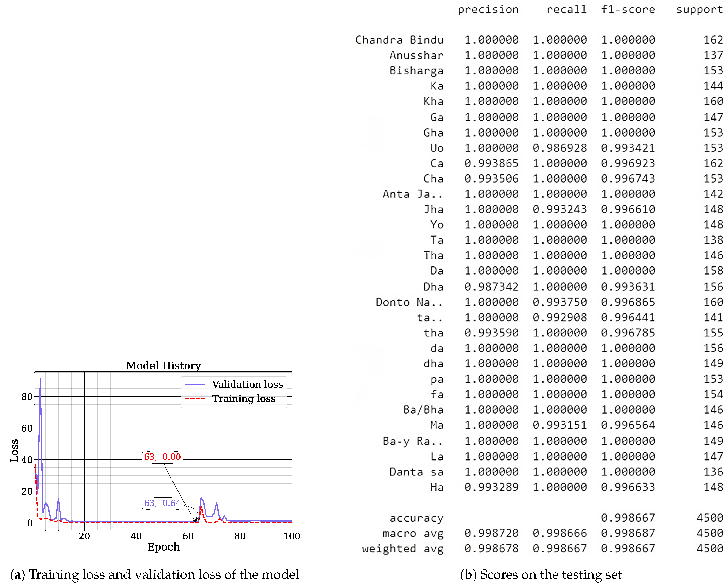The width and height of the screenshot is (728, 586).
Task: Click the 'Validation loss' legend entry
Action: click(247, 384)
